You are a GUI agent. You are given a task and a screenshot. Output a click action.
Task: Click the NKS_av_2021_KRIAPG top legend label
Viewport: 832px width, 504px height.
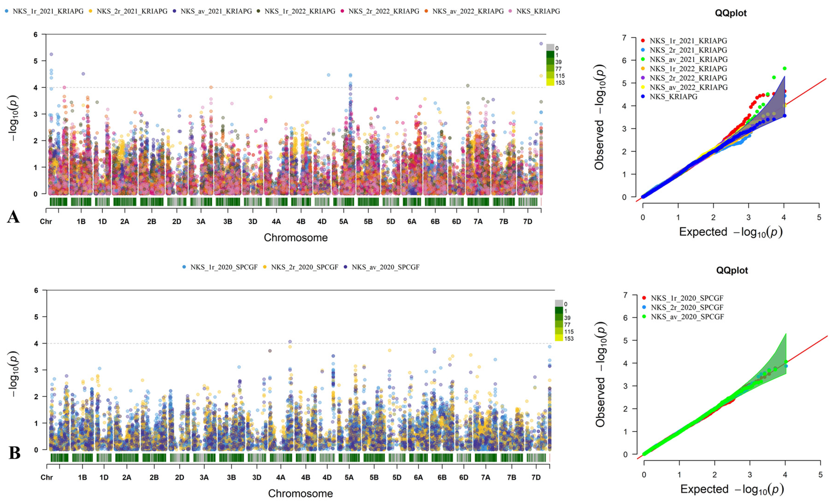coord(216,11)
